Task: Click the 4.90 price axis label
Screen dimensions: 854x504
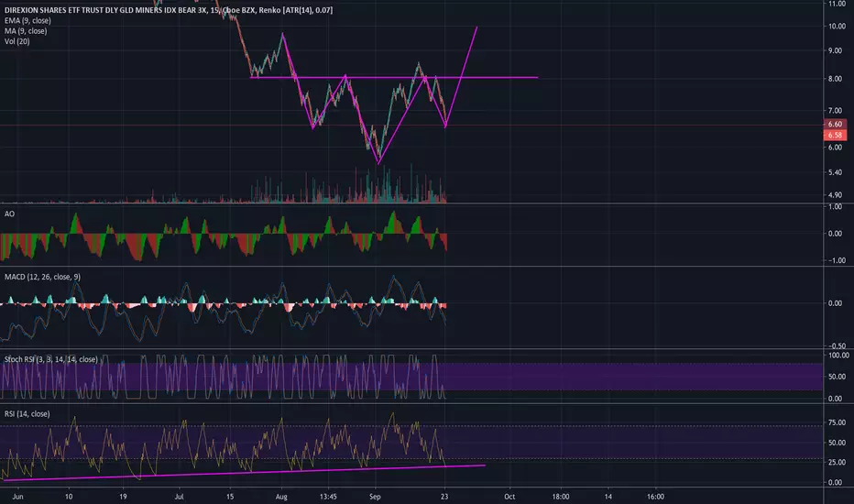Action: coord(835,195)
